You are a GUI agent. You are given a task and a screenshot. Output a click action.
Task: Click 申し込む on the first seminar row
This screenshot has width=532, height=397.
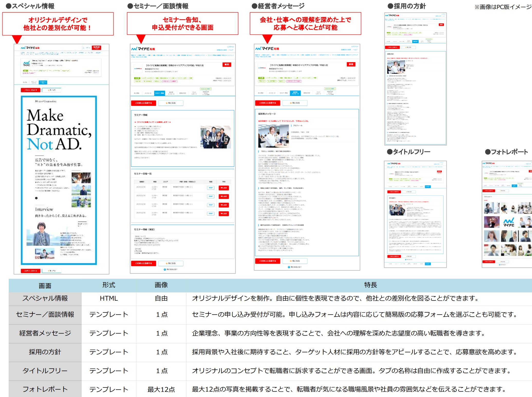point(223,188)
